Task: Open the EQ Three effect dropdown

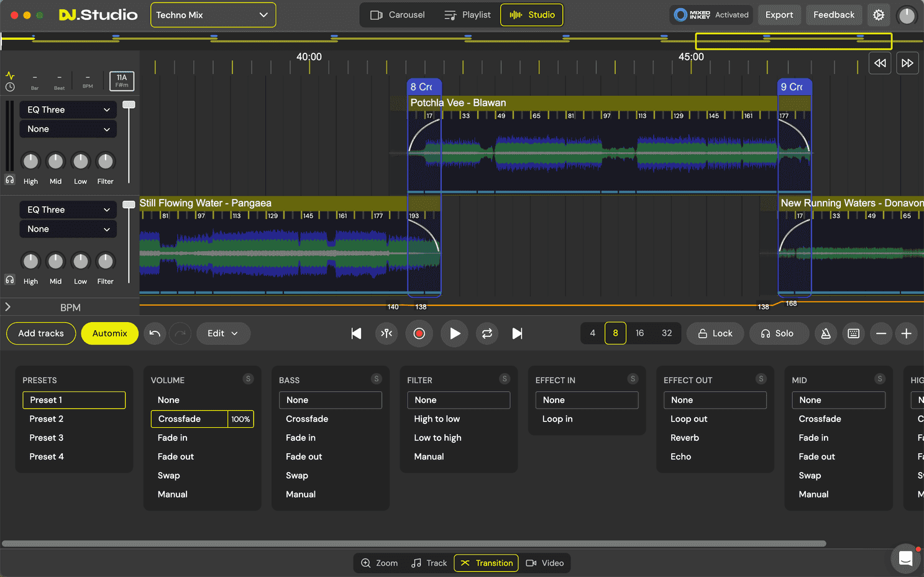Action: coord(68,109)
